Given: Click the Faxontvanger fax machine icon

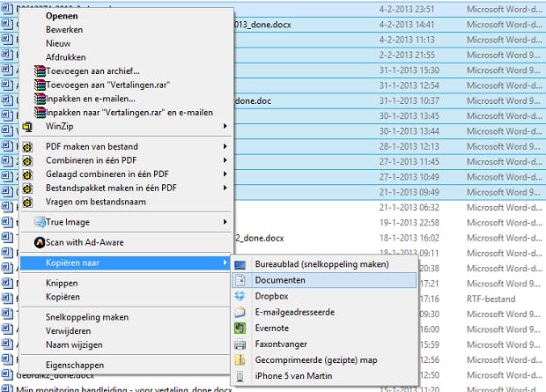Looking at the screenshot, I should (x=240, y=344).
